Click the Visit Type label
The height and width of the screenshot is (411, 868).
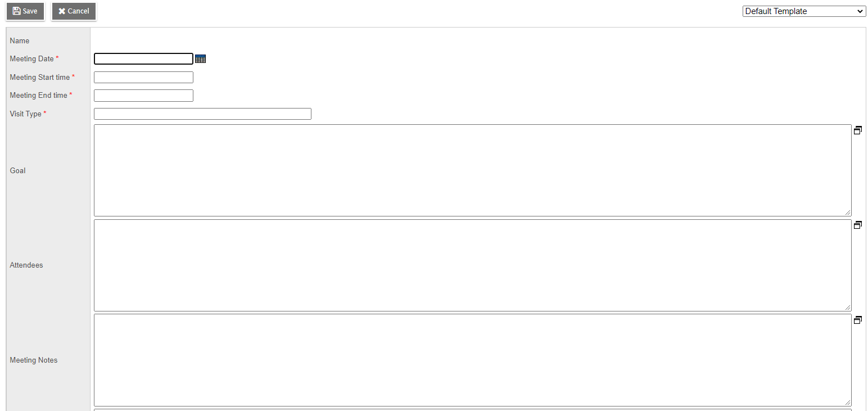[x=26, y=114]
